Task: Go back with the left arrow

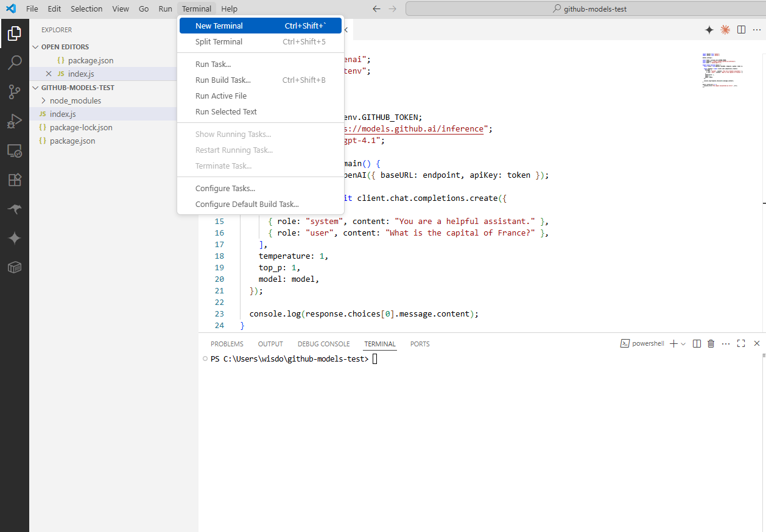Action: coord(376,9)
